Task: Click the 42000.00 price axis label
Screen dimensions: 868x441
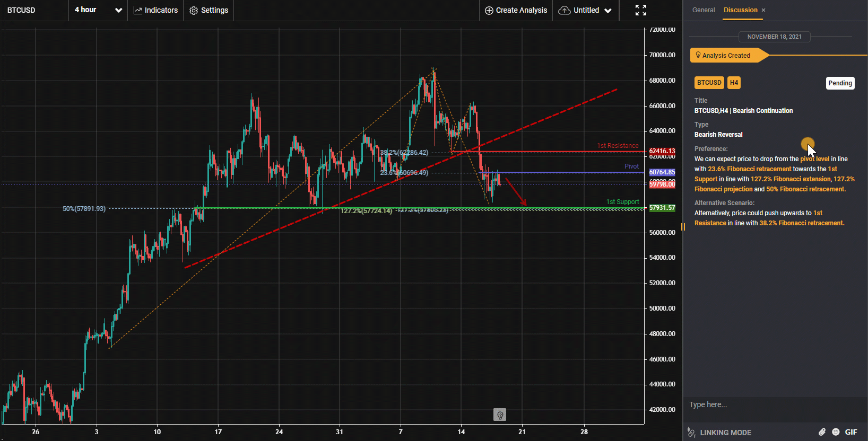Action: 662,410
